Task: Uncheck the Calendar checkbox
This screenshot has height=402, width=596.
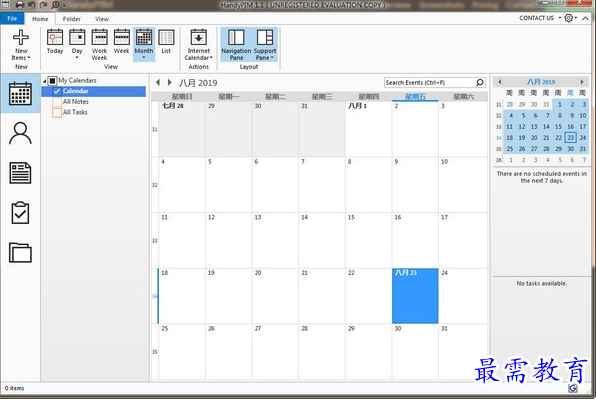Action: click(x=57, y=91)
